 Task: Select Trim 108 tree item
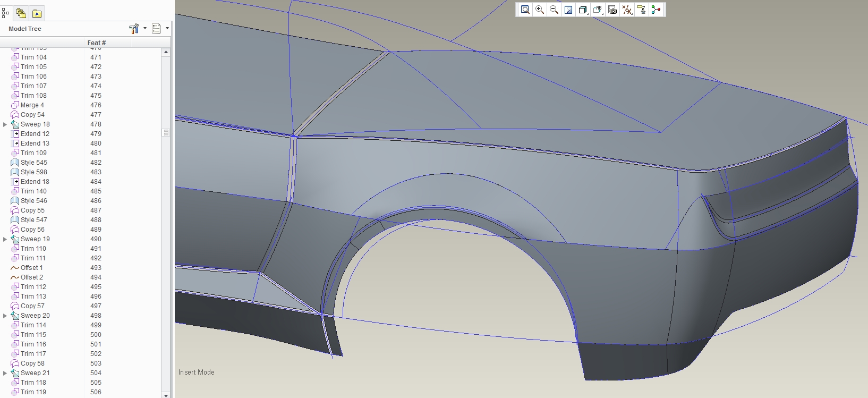pyautogui.click(x=33, y=96)
